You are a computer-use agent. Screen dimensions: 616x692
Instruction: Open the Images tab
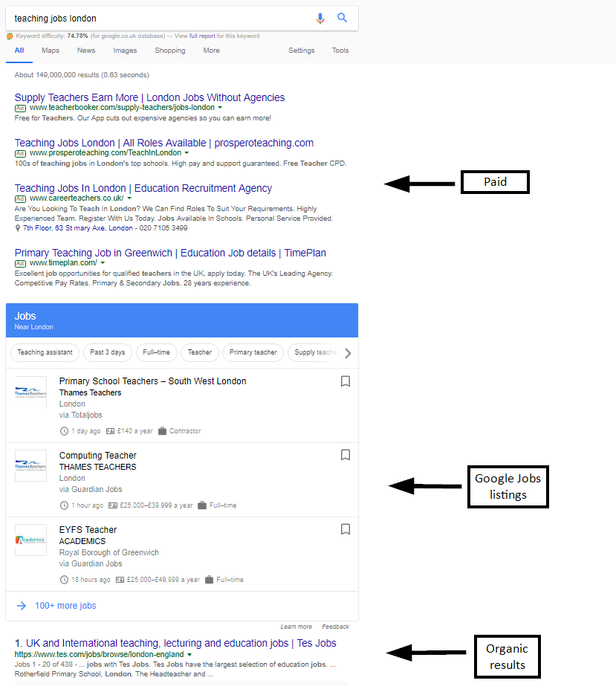[x=125, y=51]
